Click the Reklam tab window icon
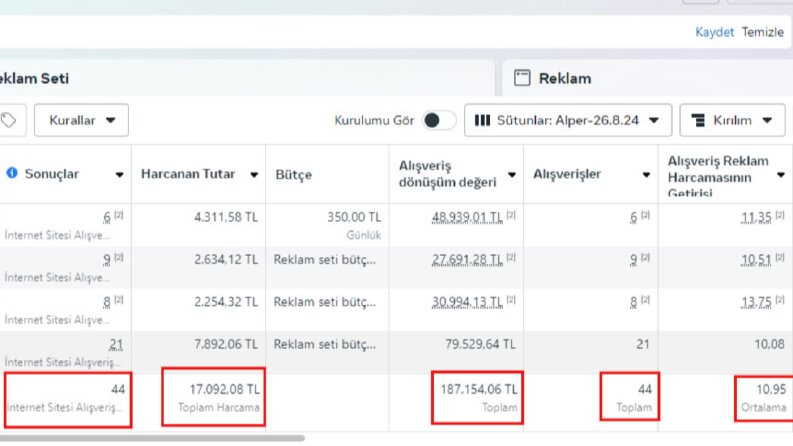Image resolution: width=793 pixels, height=446 pixels. click(x=522, y=78)
